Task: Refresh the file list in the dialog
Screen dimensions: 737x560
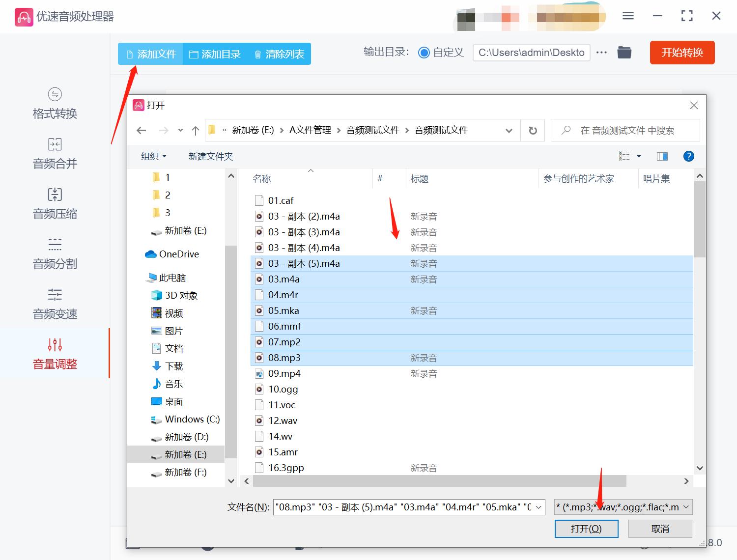Action: 533,130
